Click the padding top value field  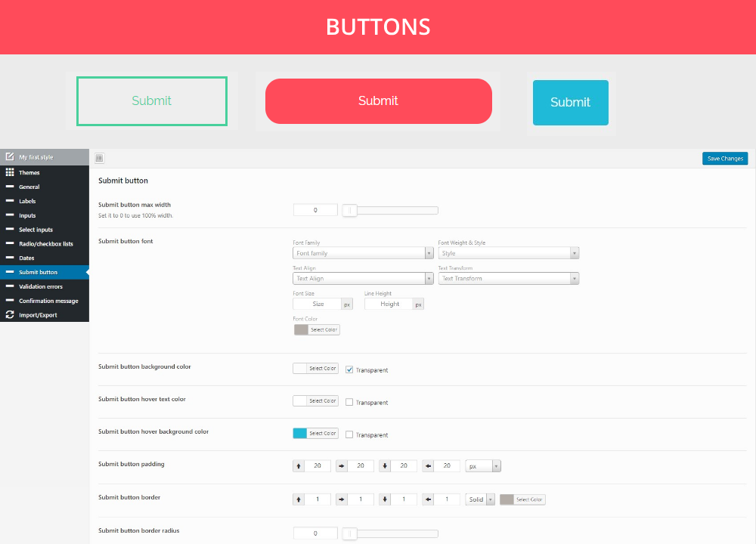pyautogui.click(x=318, y=466)
